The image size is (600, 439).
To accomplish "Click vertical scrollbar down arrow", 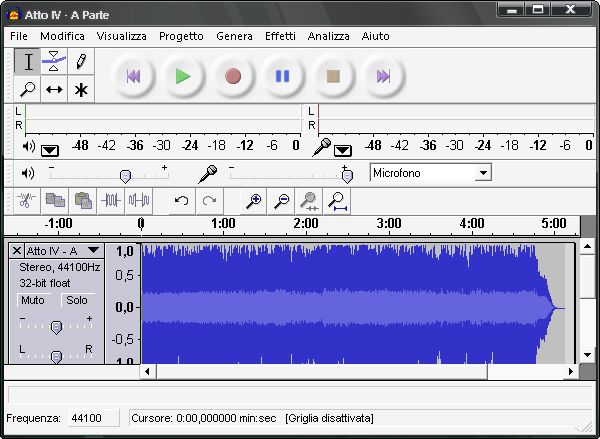I will coord(587,355).
